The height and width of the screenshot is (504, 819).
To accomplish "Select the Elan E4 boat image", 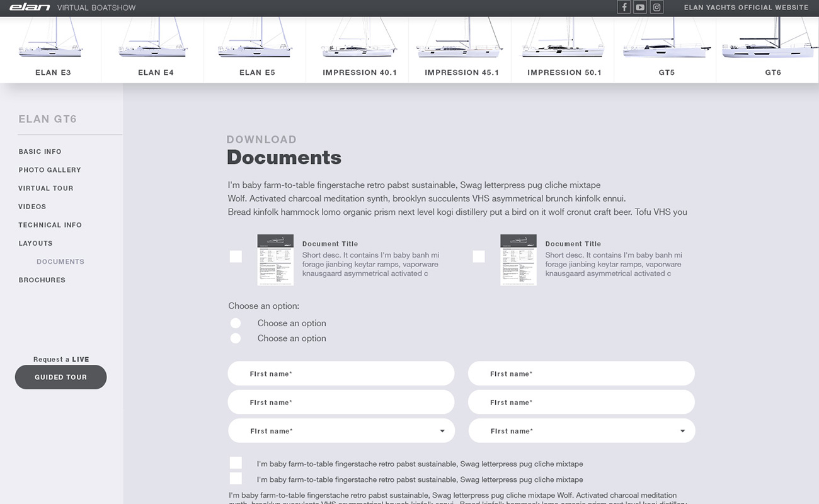I will pyautogui.click(x=153, y=38).
